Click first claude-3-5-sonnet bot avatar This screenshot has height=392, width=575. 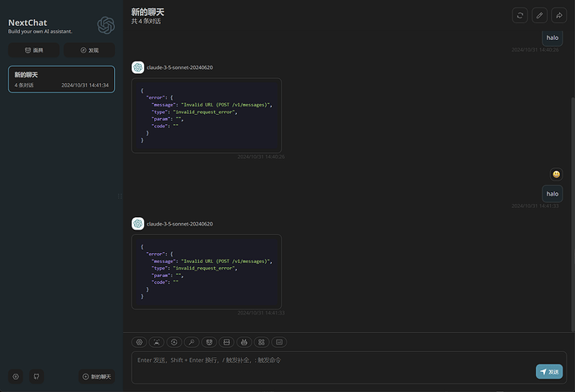pos(137,67)
